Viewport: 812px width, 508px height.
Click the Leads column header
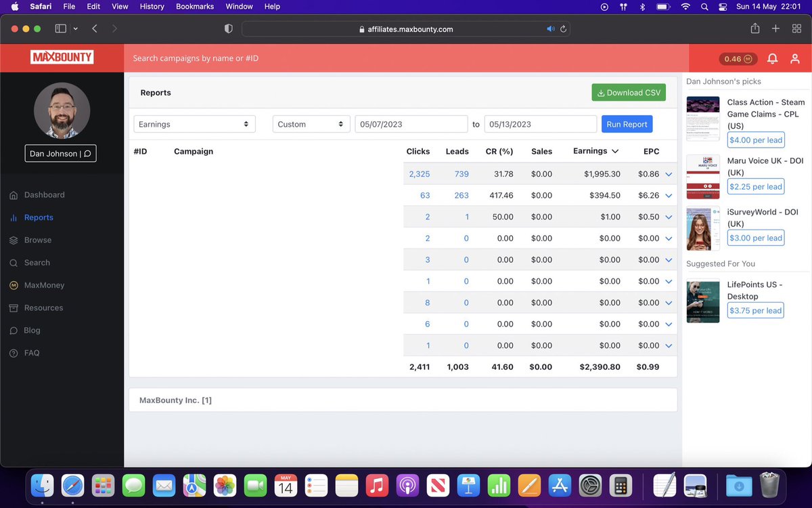pos(457,152)
